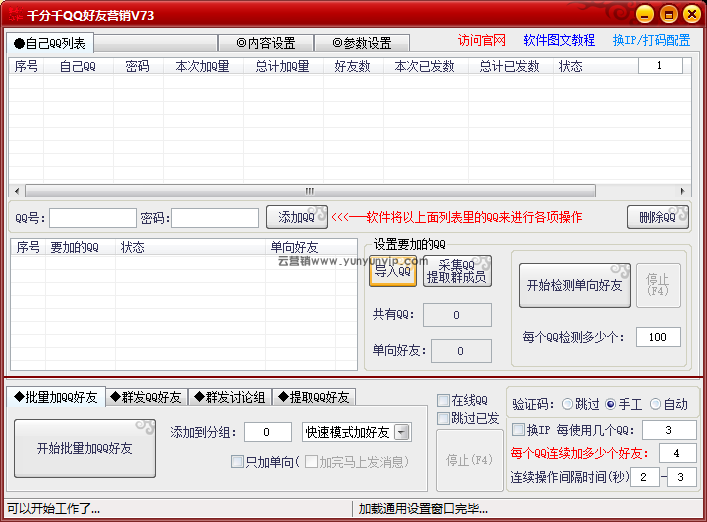Expand the 快速模式加好友 dropdown

pos(401,432)
